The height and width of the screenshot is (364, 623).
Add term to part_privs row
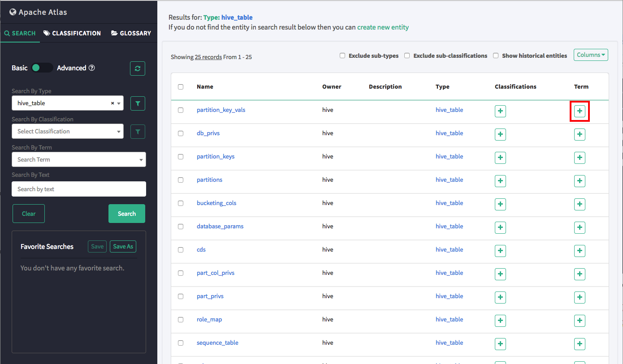tap(580, 297)
